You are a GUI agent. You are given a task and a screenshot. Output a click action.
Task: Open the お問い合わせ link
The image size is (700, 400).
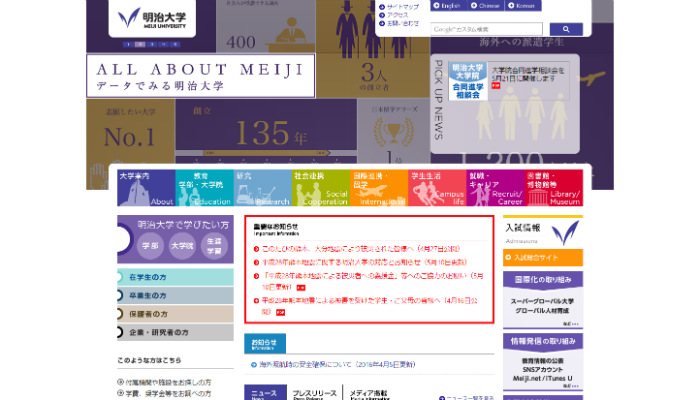[x=399, y=23]
